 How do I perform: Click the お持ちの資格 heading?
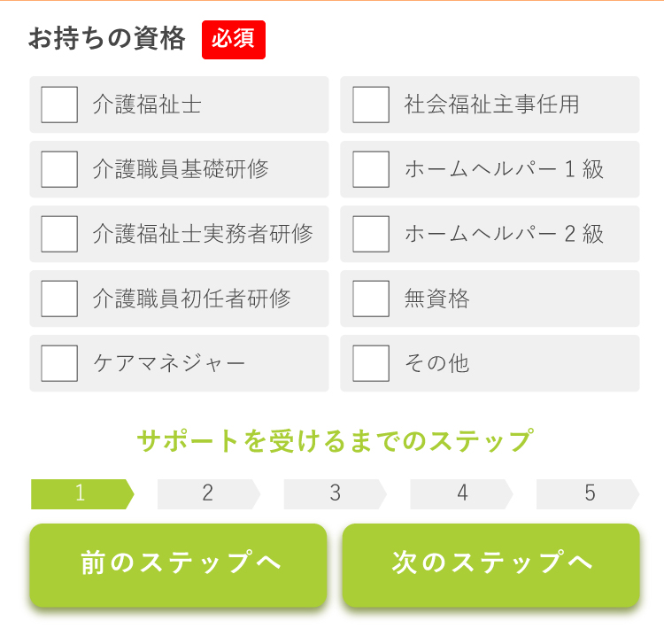(x=107, y=39)
